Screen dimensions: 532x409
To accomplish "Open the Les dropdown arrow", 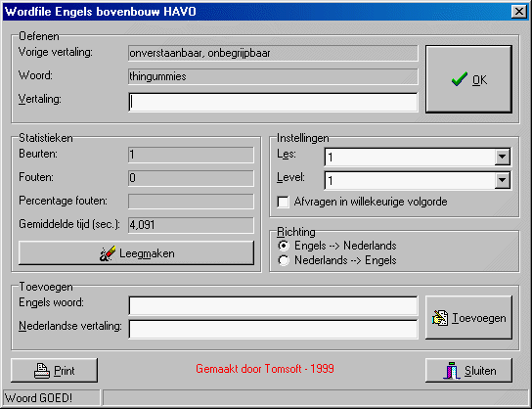I will (502, 158).
